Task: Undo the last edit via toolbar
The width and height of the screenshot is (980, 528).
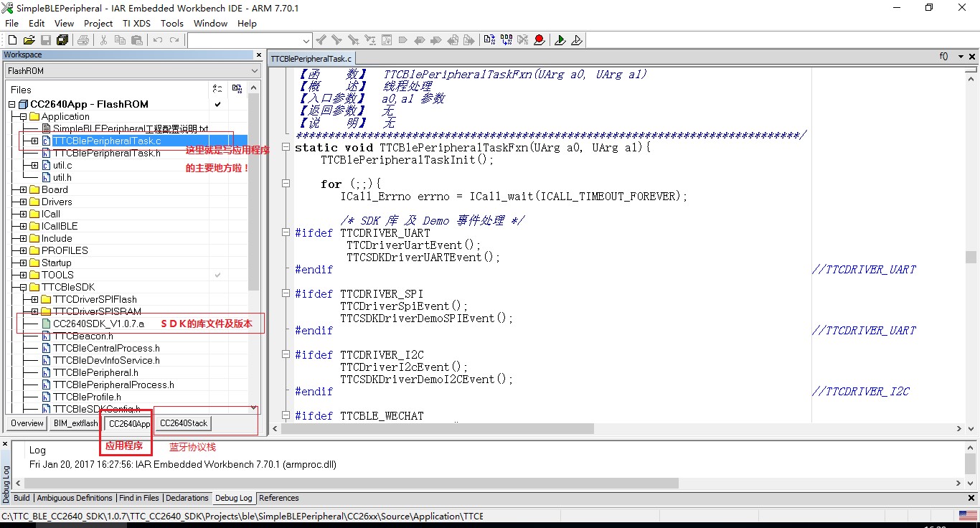Action: tap(158, 40)
